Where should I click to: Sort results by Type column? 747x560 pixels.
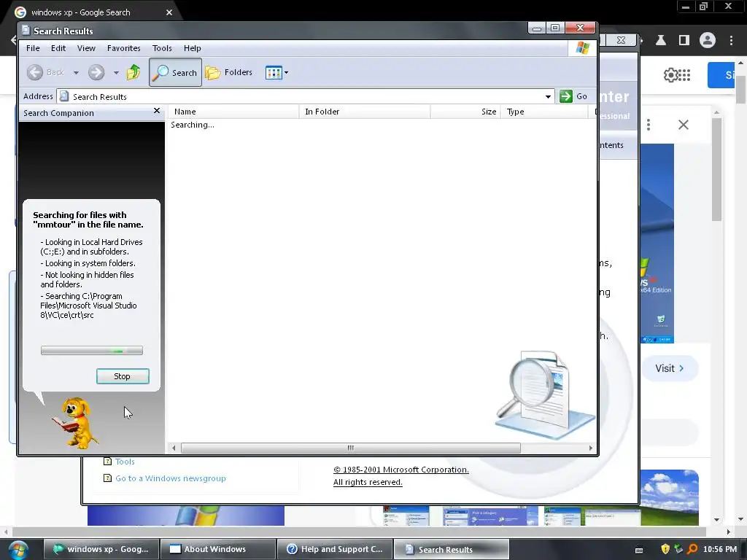click(544, 112)
